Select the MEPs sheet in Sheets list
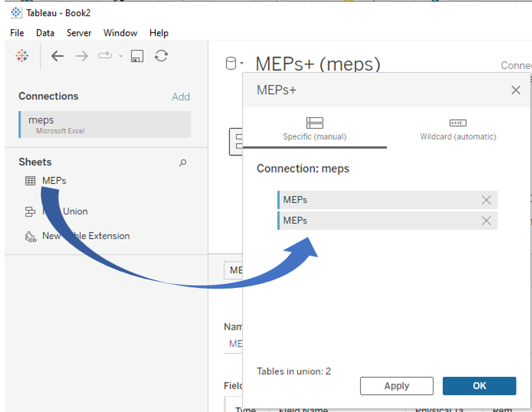The height and width of the screenshot is (412, 532). pyautogui.click(x=54, y=181)
